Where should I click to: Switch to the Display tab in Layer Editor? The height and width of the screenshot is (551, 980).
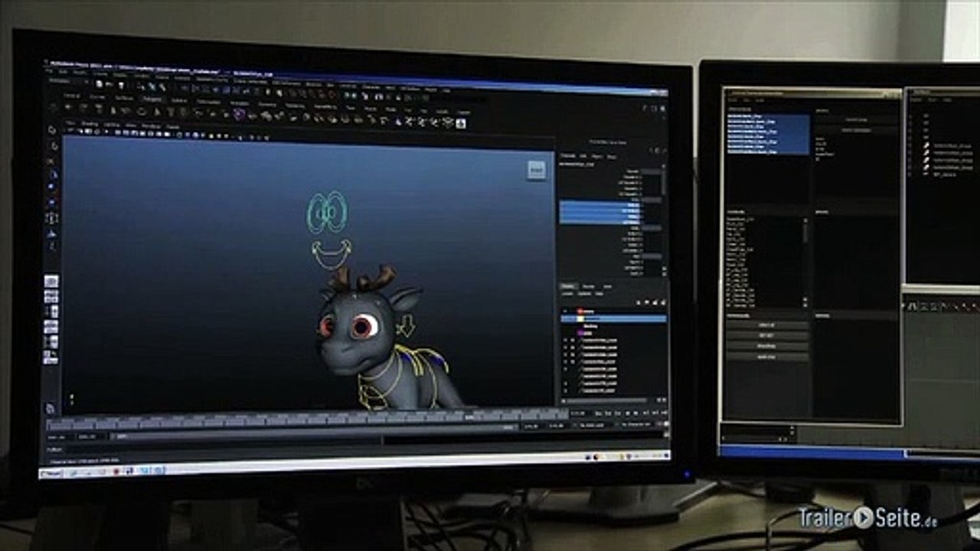coord(568,286)
